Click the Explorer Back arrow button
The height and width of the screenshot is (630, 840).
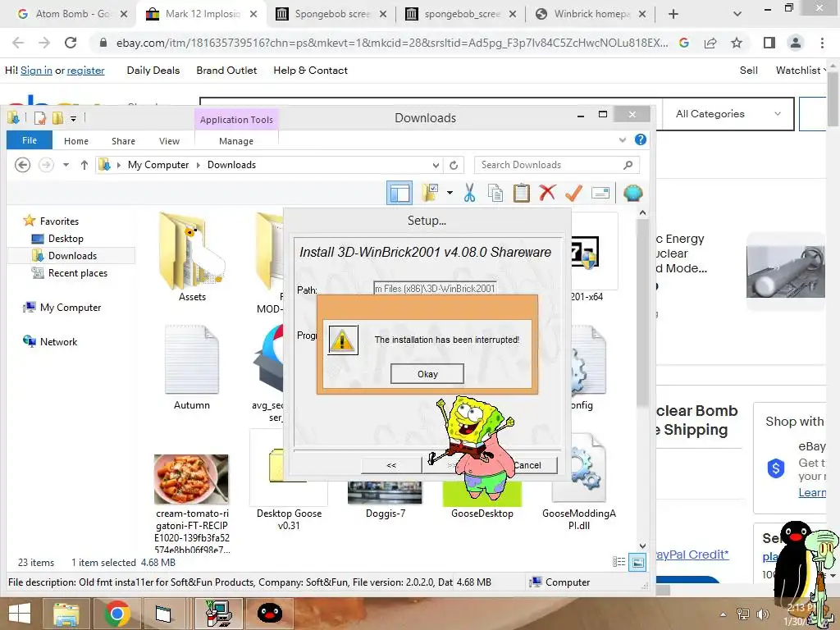(x=22, y=165)
